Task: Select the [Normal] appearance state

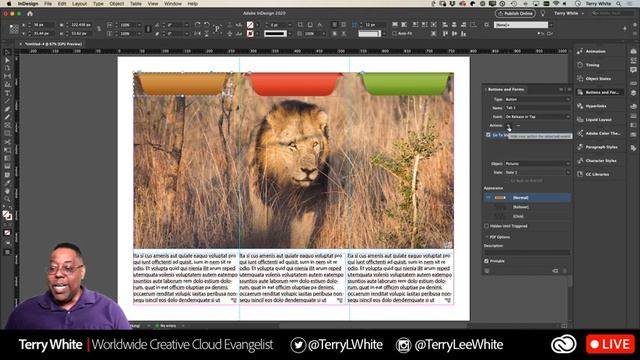Action: click(527, 198)
